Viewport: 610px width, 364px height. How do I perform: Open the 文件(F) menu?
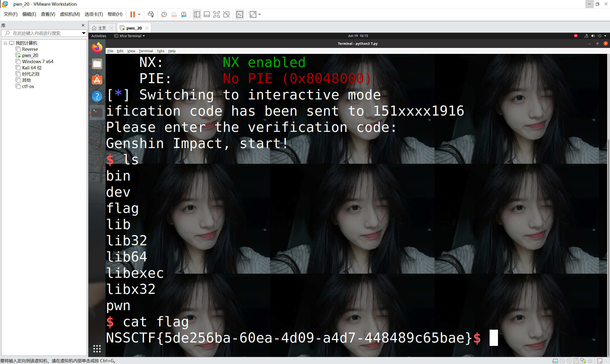click(11, 14)
